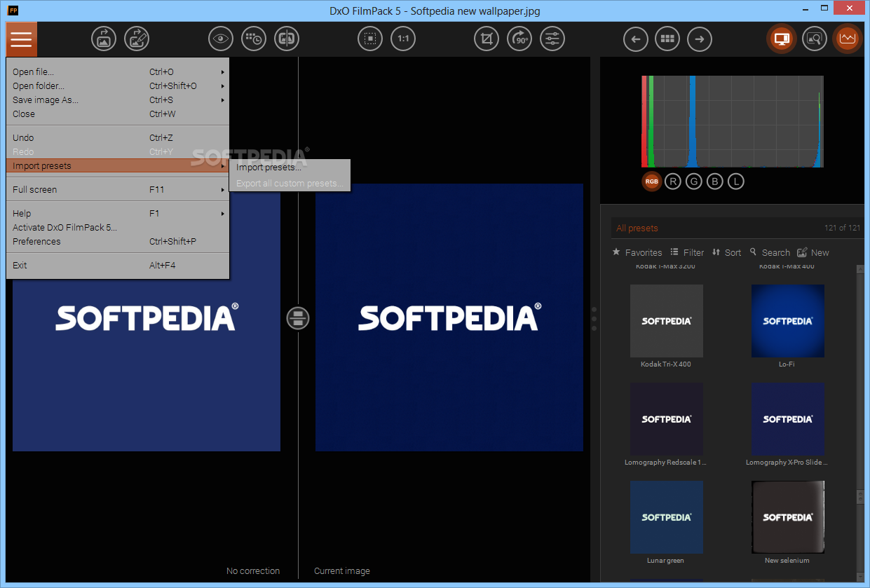The width and height of the screenshot is (870, 588).
Task: Expand the Open file submenu arrow
Action: point(223,71)
